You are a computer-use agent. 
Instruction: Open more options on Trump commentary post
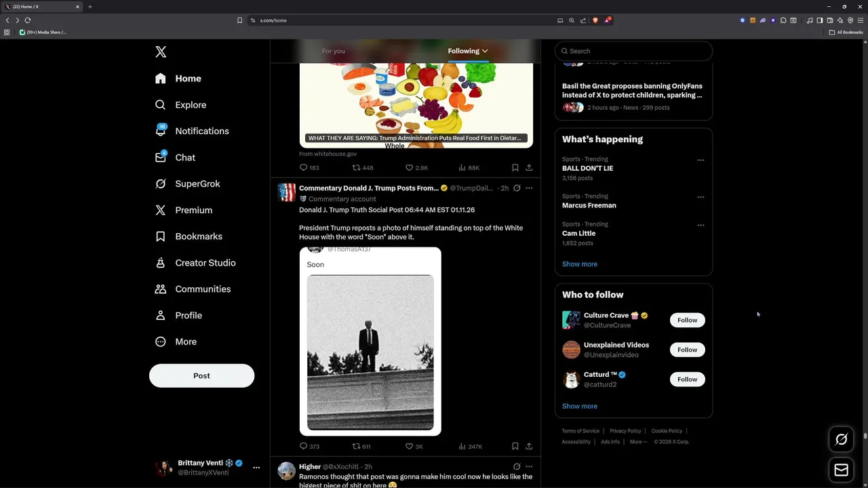pyautogui.click(x=529, y=188)
